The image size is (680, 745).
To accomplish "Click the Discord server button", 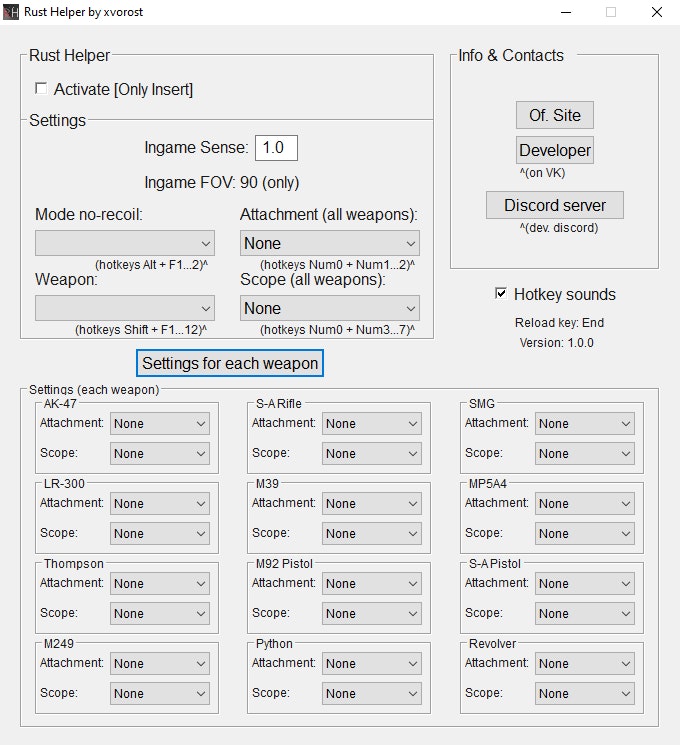I will pyautogui.click(x=554, y=205).
